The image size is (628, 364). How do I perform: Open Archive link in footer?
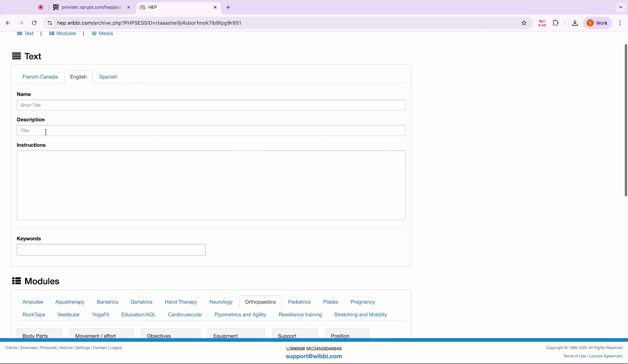(66, 348)
